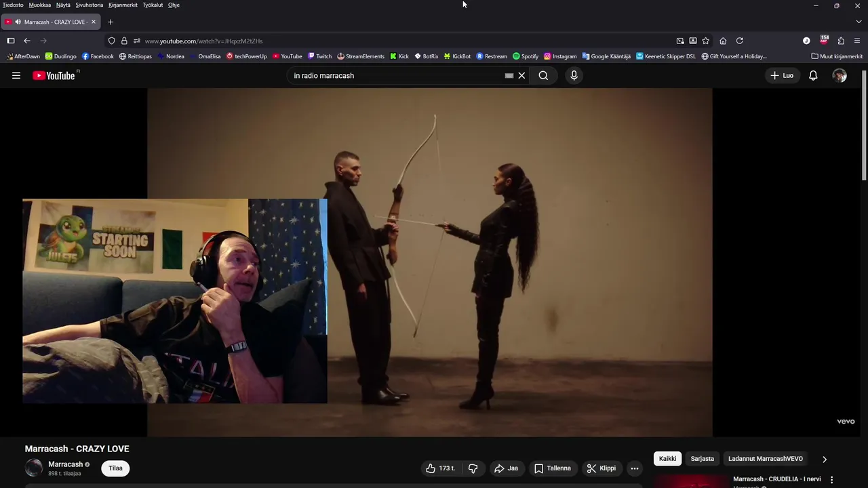Open the AfterDawn bookmark
This screenshot has width=868, height=488.
(24, 56)
